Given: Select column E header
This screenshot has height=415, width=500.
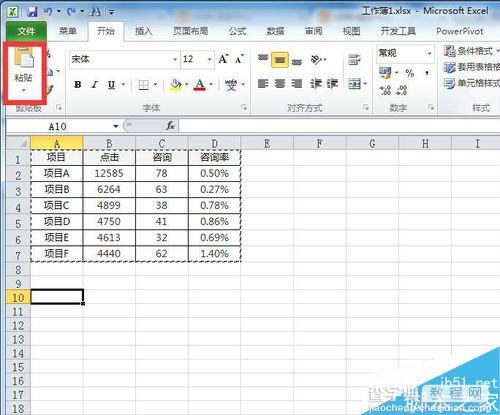Looking at the screenshot, I should [x=267, y=144].
